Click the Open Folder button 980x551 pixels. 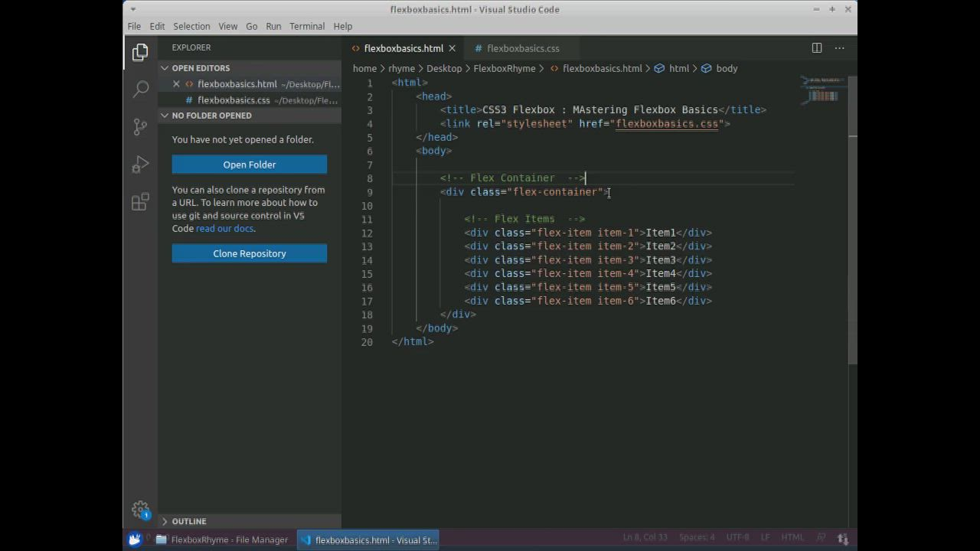[250, 165]
